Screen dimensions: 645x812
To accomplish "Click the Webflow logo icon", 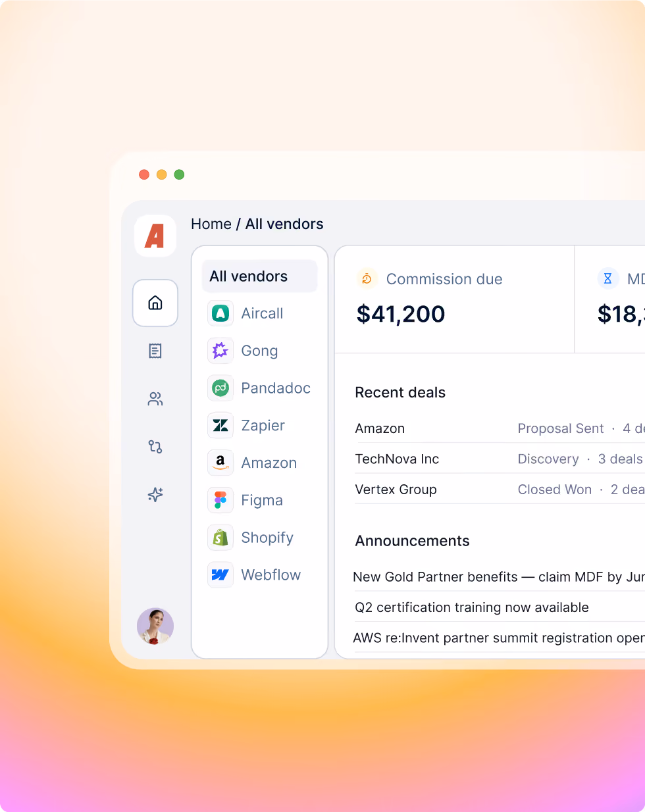I will [220, 575].
